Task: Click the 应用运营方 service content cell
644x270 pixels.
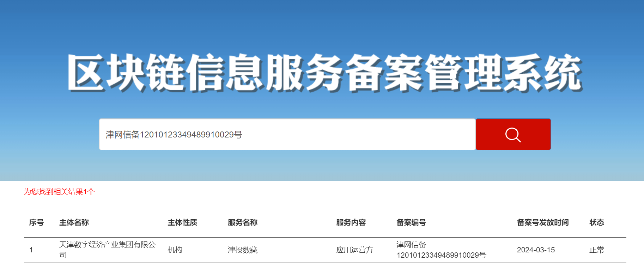Action: (x=354, y=250)
